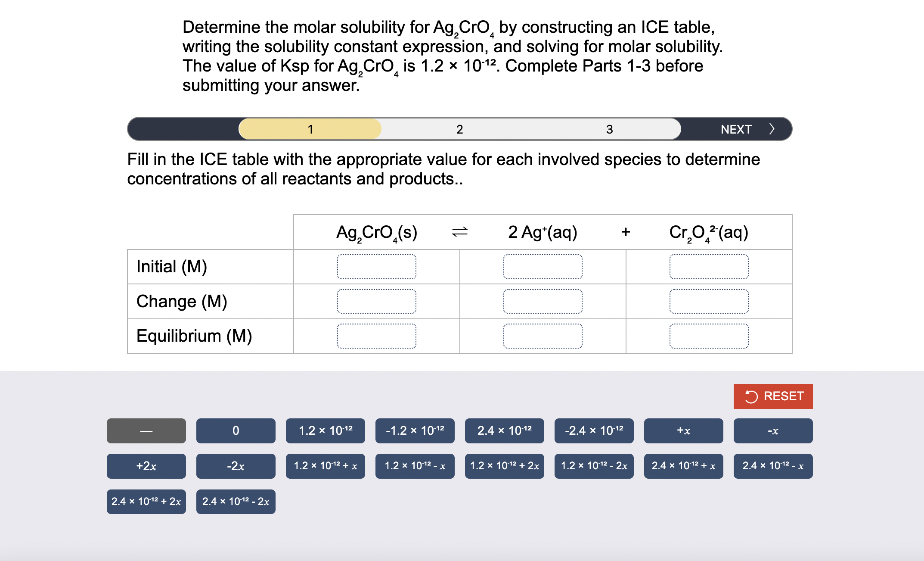Click Change box under 2 Ag+(aq)
This screenshot has width=924, height=561.
click(x=543, y=301)
